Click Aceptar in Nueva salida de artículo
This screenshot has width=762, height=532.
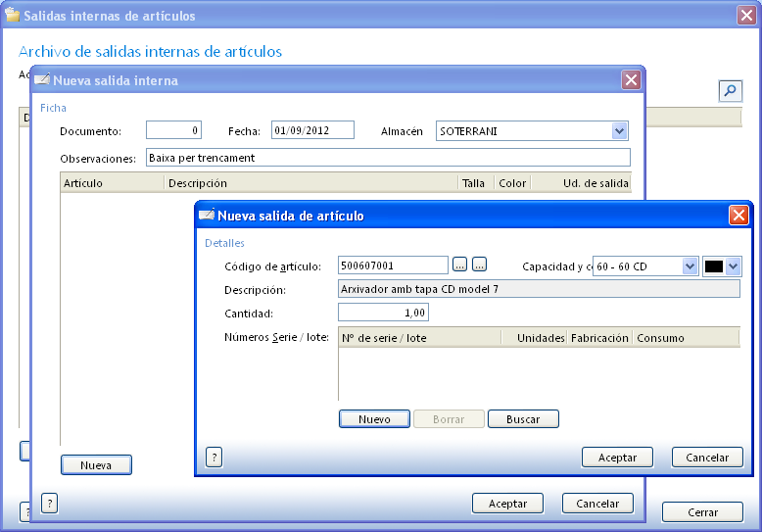click(617, 458)
